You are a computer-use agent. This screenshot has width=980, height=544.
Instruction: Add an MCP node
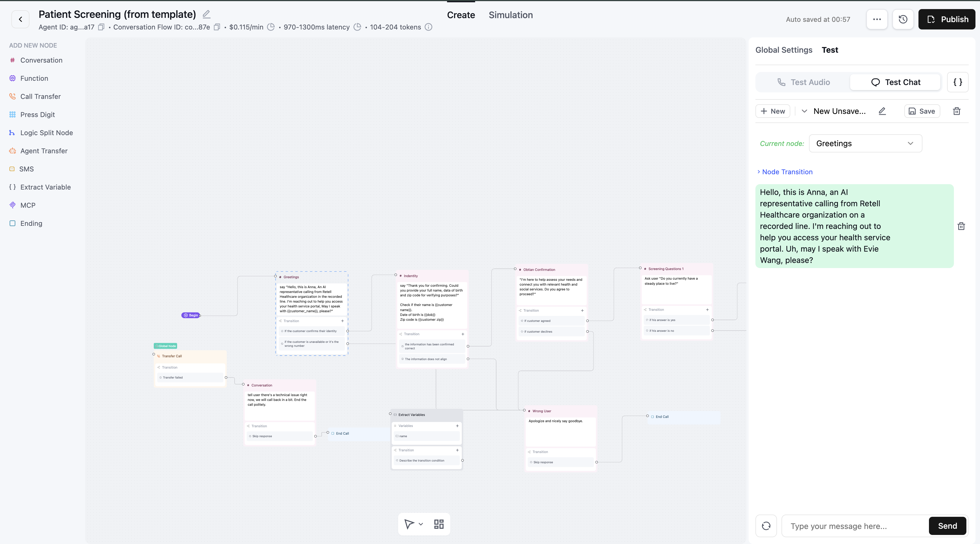tap(22, 205)
